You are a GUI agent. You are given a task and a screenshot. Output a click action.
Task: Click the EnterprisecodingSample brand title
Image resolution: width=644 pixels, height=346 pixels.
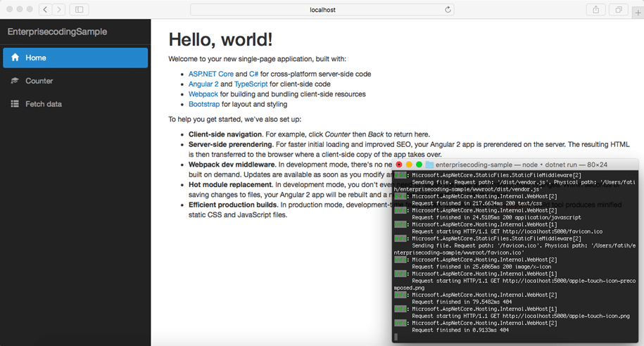pos(57,32)
